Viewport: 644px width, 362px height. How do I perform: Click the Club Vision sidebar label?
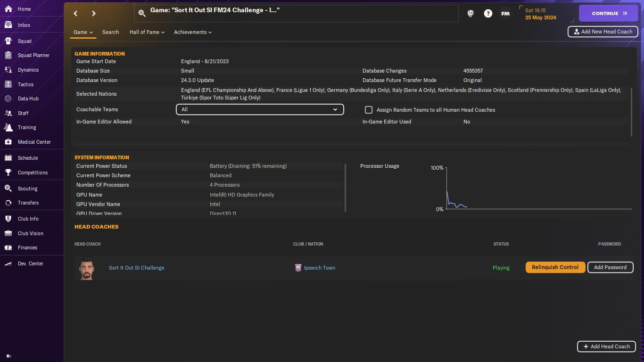coord(31,233)
